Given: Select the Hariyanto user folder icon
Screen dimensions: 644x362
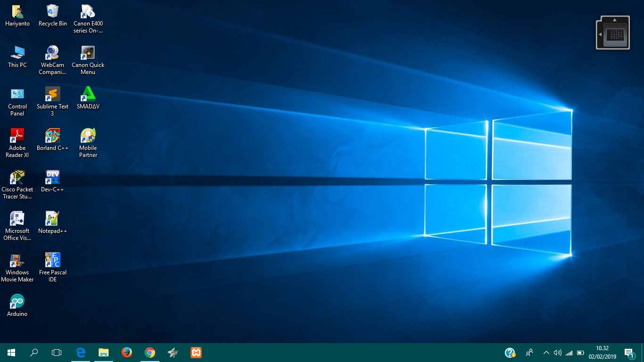Looking at the screenshot, I should (x=17, y=16).
